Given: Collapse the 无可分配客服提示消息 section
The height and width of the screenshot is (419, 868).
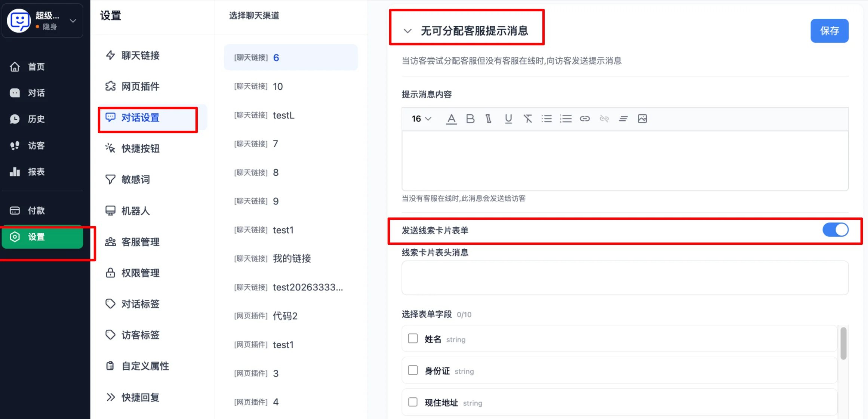Looking at the screenshot, I should pyautogui.click(x=407, y=31).
